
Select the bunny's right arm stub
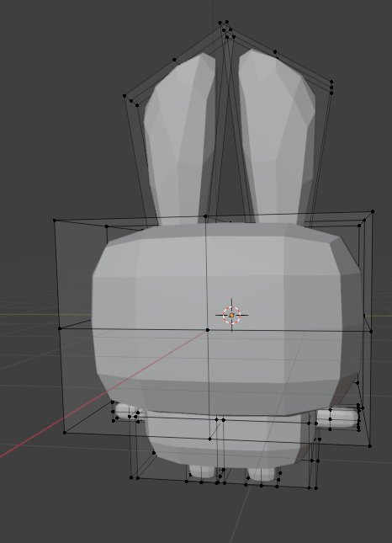[x=336, y=418]
